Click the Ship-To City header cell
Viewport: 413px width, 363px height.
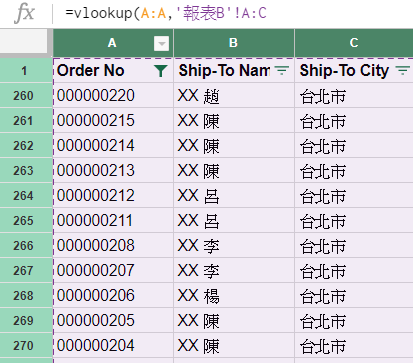point(354,70)
